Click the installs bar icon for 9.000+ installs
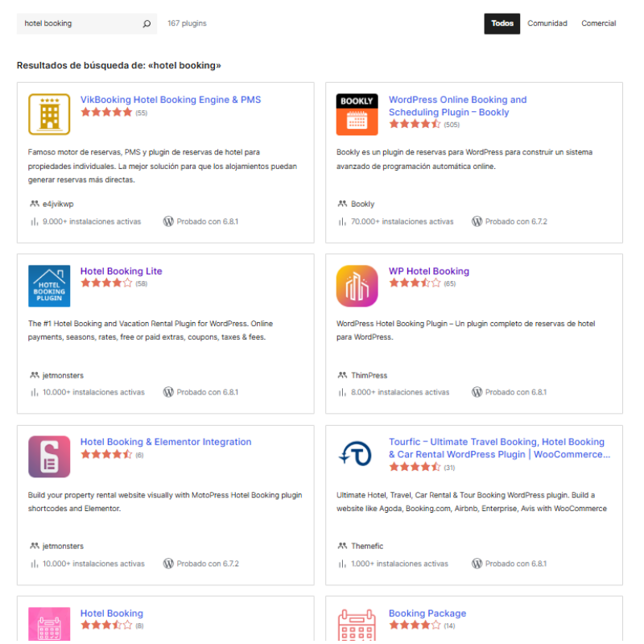 click(35, 222)
